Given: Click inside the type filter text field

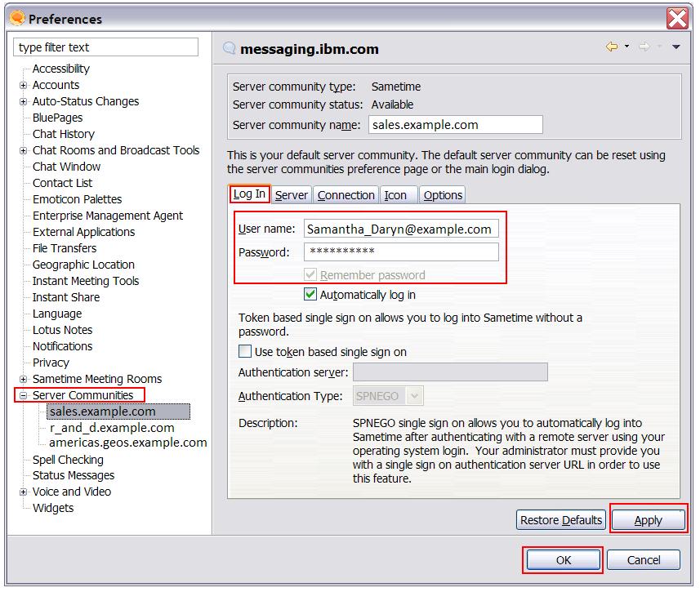Looking at the screenshot, I should coord(105,47).
